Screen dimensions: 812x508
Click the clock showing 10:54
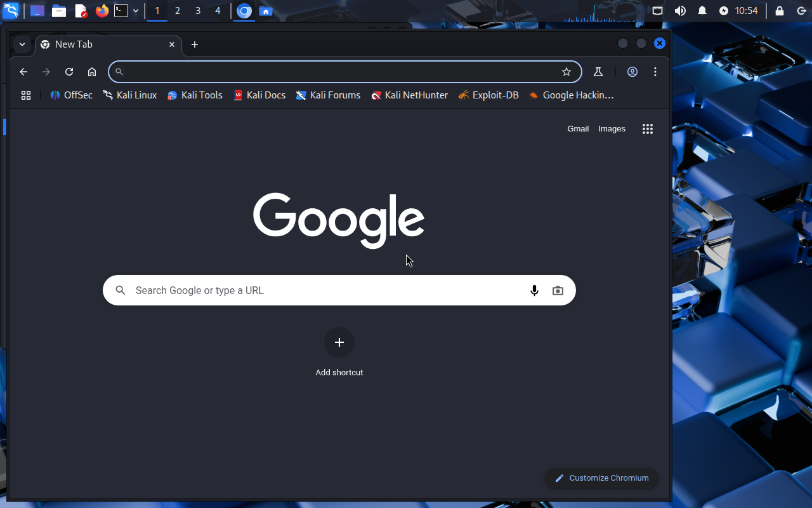[x=747, y=11]
